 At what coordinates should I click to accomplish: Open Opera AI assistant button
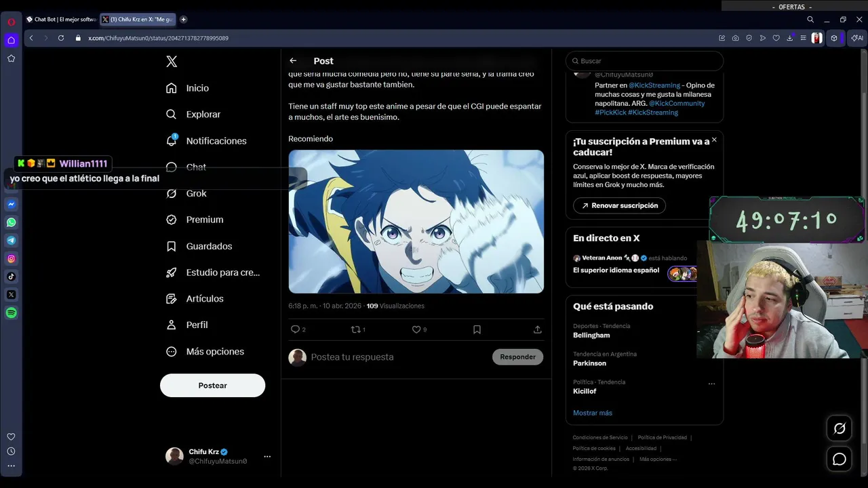point(856,38)
